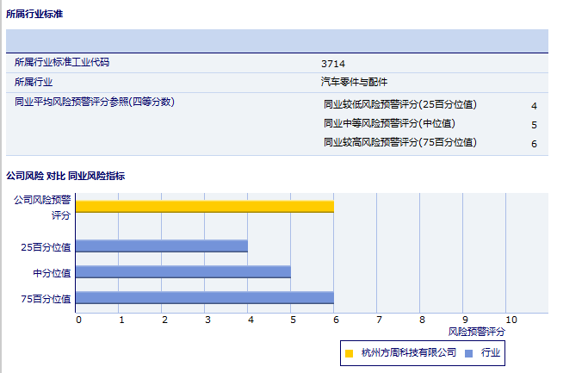The image size is (588, 373).
Task: Click the 同业平均风险预警评分参照(四等分数) label
Action: coord(95,102)
